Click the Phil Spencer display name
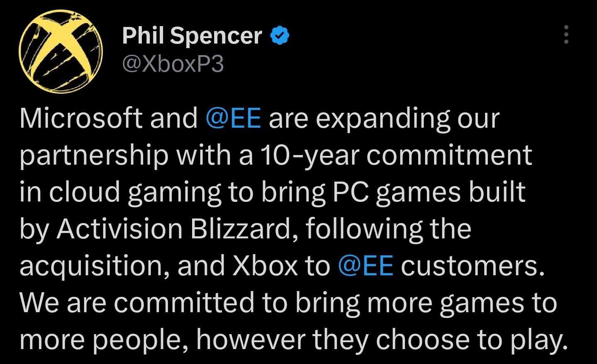The image size is (597, 364). coord(192,36)
